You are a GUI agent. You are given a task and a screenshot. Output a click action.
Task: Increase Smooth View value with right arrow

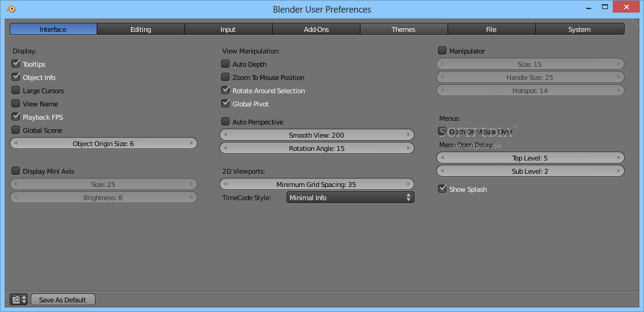pos(409,135)
